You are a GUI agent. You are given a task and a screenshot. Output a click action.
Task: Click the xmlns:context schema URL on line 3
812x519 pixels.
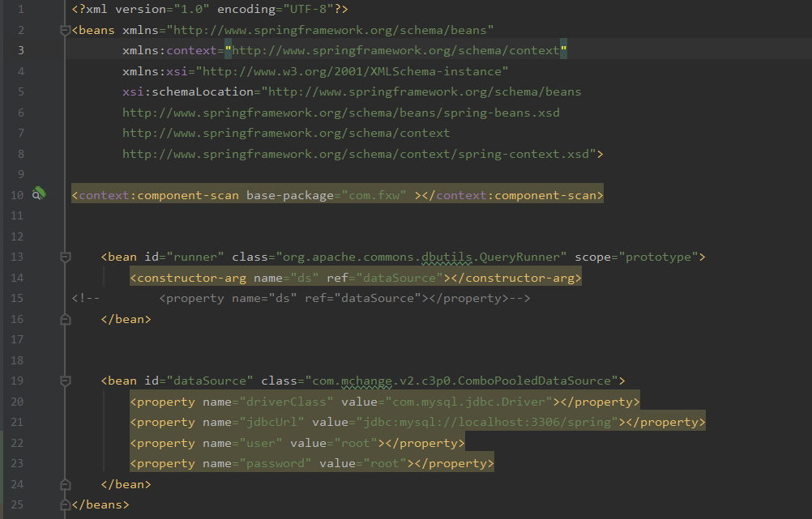pyautogui.click(x=395, y=50)
